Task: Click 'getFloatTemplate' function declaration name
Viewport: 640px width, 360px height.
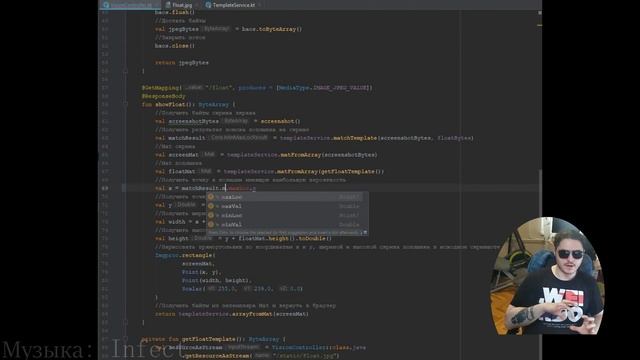Action: (209, 339)
